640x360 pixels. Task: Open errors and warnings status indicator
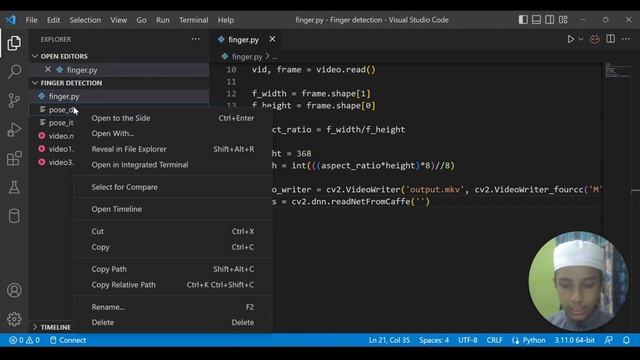[24, 340]
